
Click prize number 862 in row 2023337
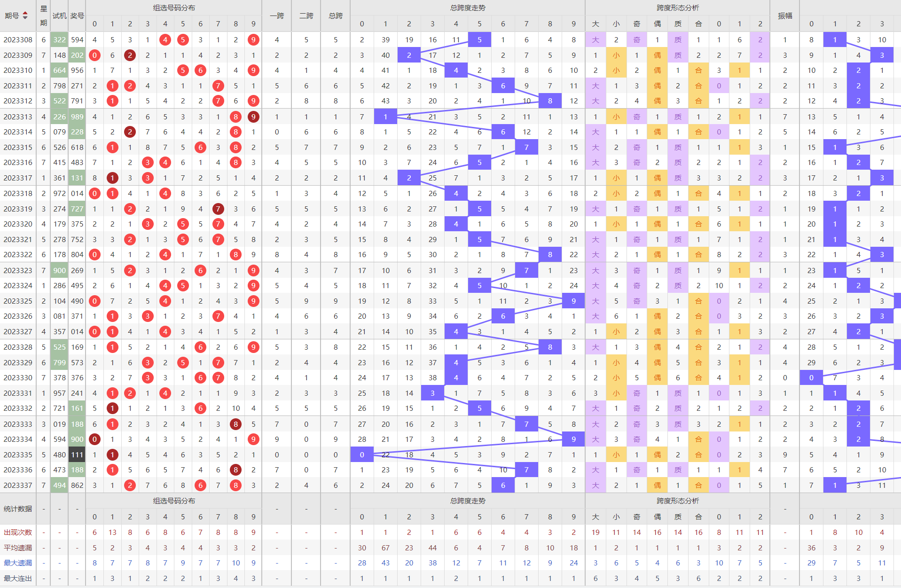(x=77, y=486)
